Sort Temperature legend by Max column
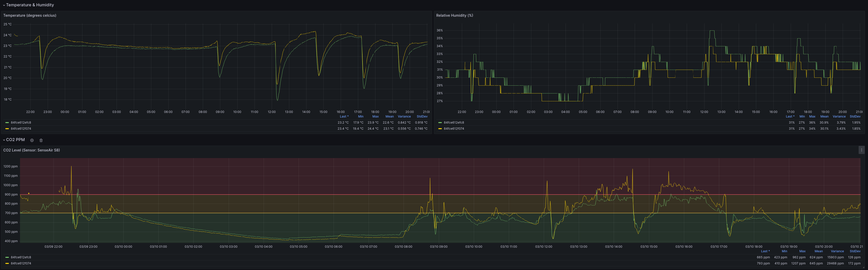The height and width of the screenshot is (270, 868). [x=375, y=117]
